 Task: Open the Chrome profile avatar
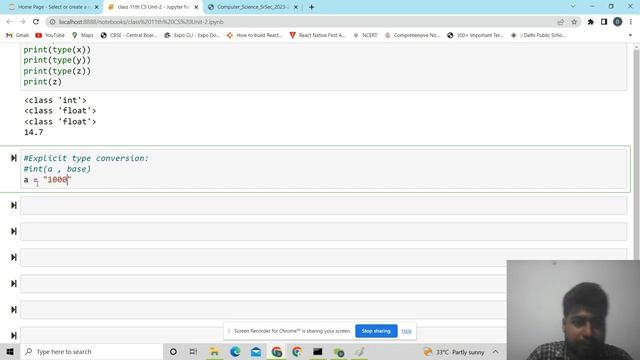(x=618, y=22)
